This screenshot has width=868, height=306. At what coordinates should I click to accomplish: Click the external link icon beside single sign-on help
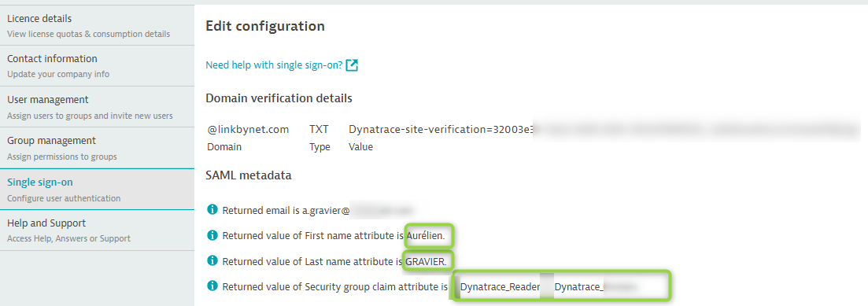coord(352,65)
